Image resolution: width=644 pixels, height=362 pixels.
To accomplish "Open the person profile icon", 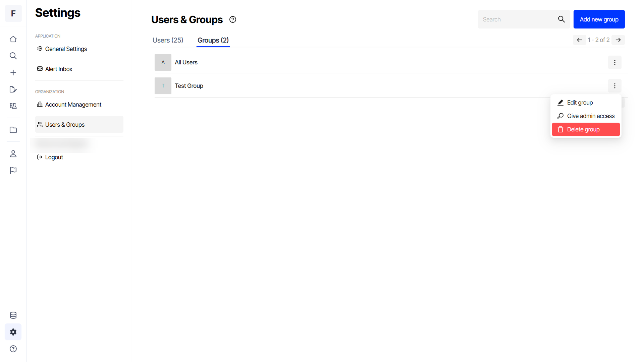I will point(13,154).
